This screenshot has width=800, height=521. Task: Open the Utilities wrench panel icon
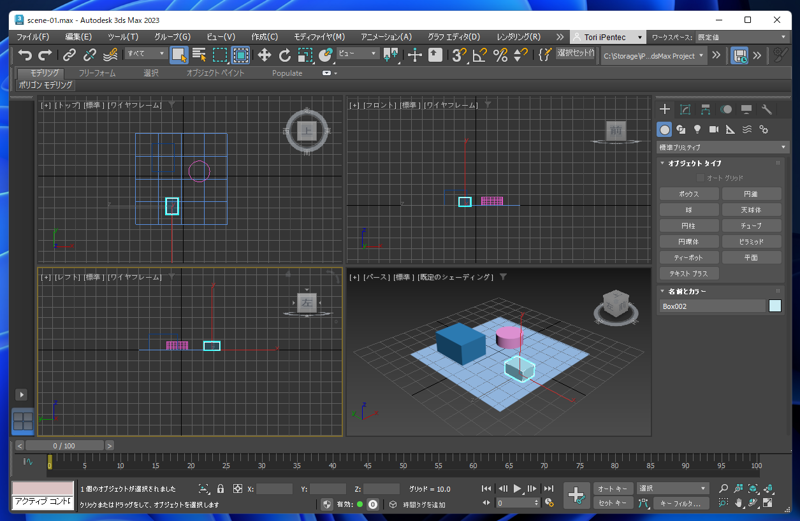(766, 109)
